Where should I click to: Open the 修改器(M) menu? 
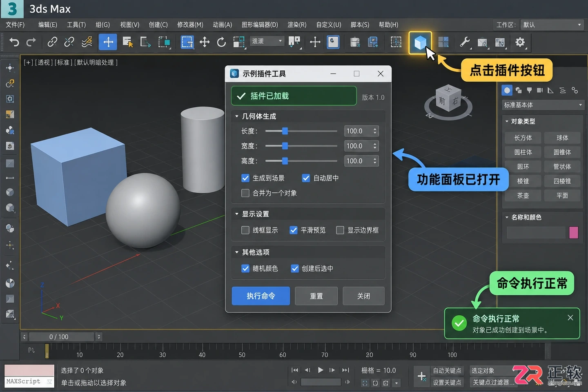(x=190, y=25)
